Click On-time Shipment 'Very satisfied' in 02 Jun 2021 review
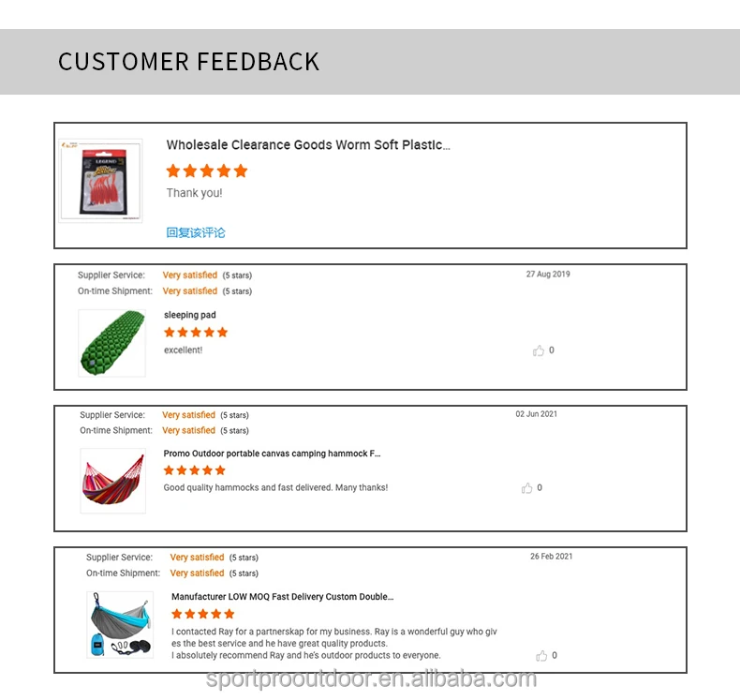This screenshot has height=700, width=740. pyautogui.click(x=188, y=431)
